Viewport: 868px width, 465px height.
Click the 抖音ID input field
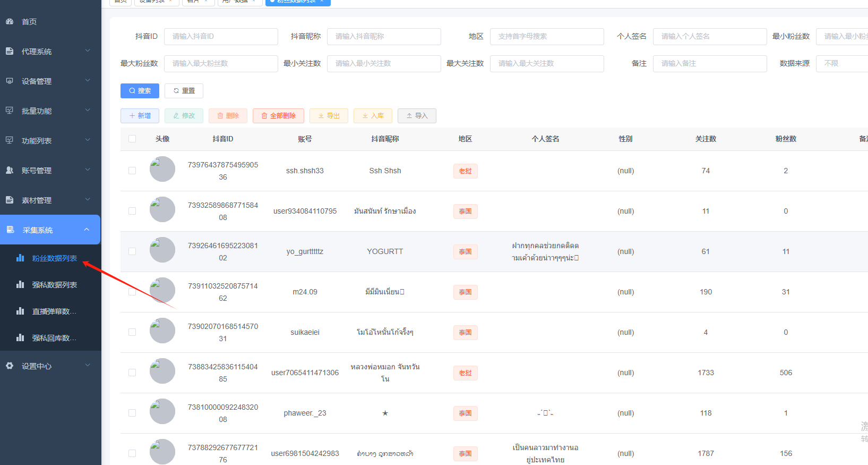tap(221, 37)
